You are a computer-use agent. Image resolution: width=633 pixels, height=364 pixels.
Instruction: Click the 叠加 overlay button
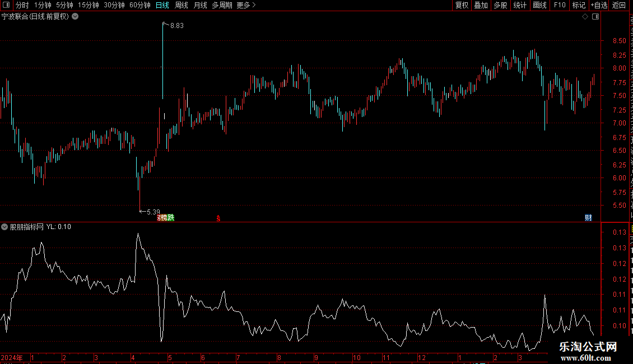point(481,5)
